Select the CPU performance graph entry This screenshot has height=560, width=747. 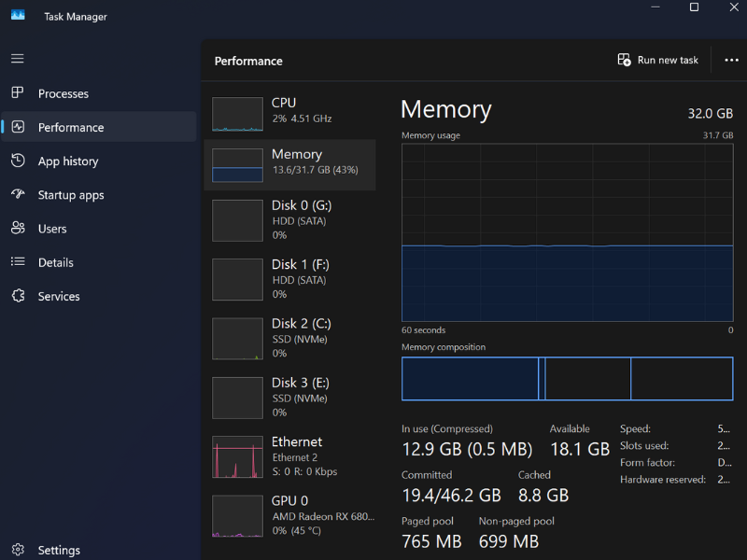point(289,111)
